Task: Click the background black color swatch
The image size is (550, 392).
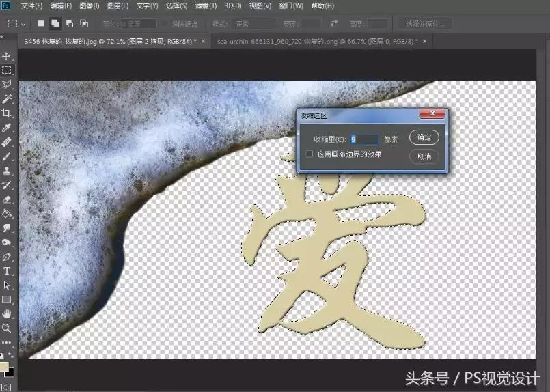Action: [x=11, y=373]
